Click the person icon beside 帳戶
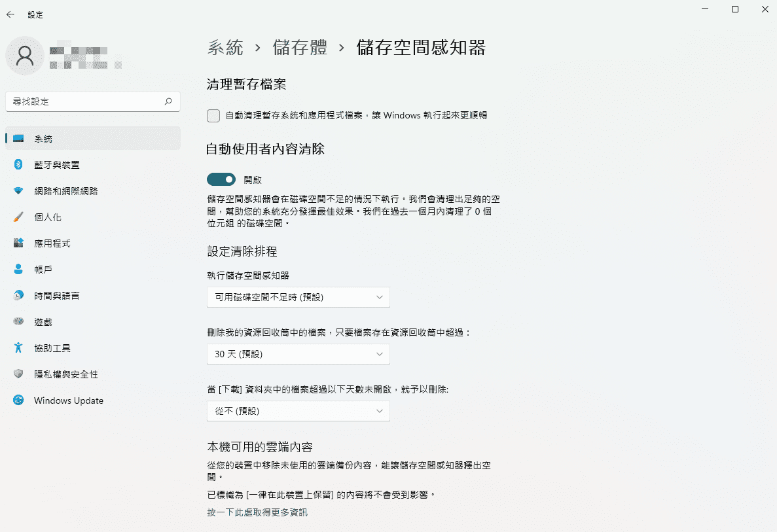Viewport: 777px width, 532px height. coord(18,270)
